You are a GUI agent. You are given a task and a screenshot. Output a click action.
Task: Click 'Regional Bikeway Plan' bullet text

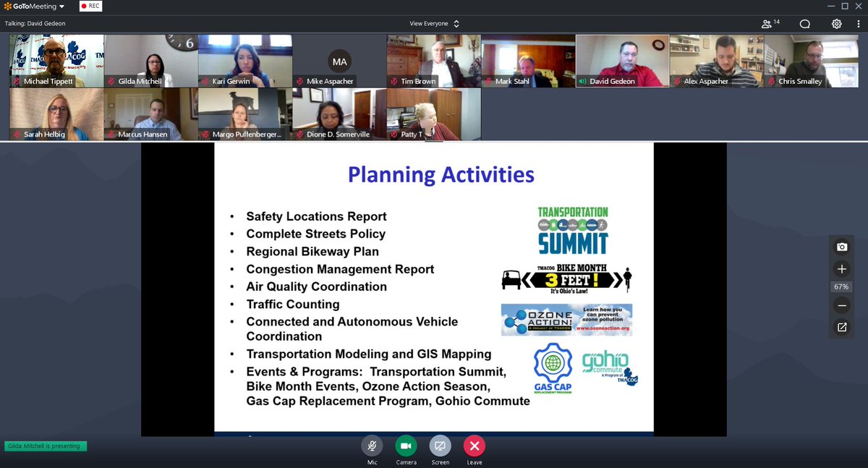click(x=312, y=251)
